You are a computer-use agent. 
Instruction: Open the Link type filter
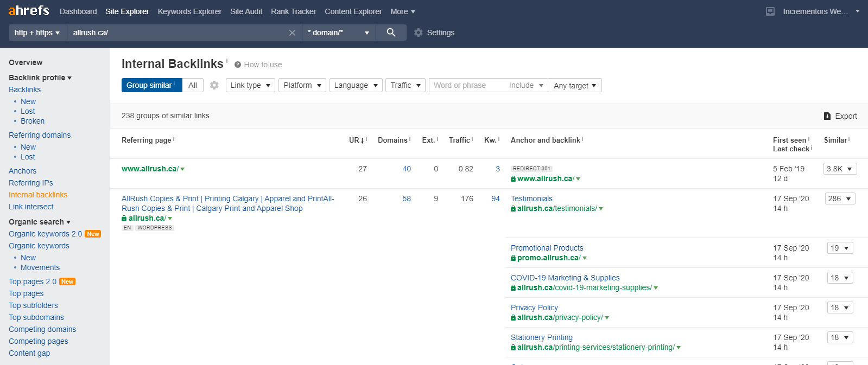(x=250, y=85)
